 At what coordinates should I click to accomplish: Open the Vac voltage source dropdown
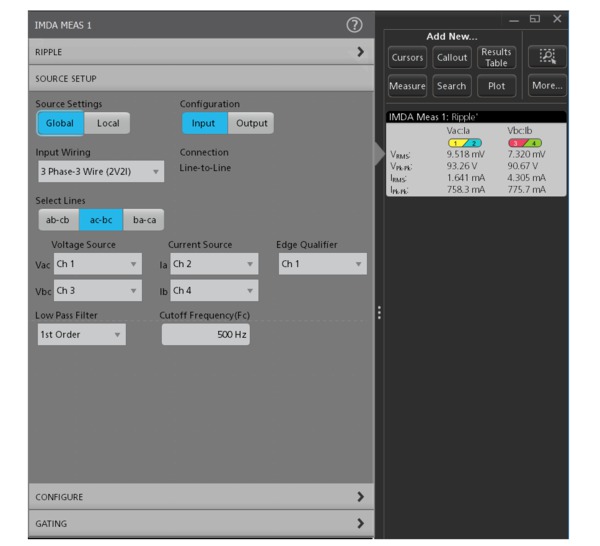pyautogui.click(x=98, y=264)
